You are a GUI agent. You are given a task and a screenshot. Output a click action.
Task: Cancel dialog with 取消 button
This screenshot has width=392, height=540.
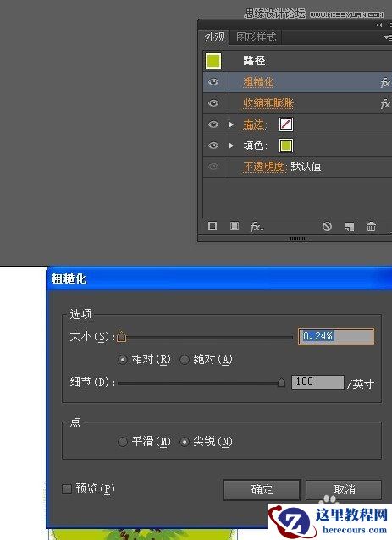(344, 489)
